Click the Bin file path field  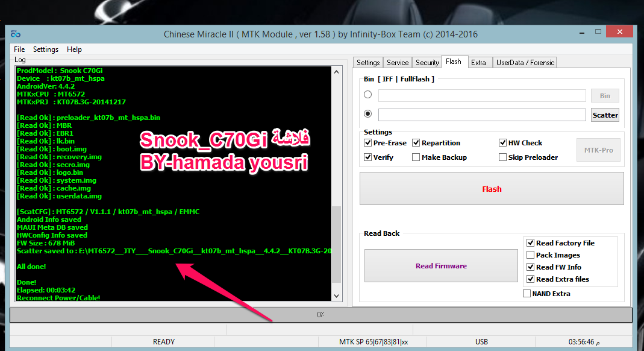click(x=482, y=96)
